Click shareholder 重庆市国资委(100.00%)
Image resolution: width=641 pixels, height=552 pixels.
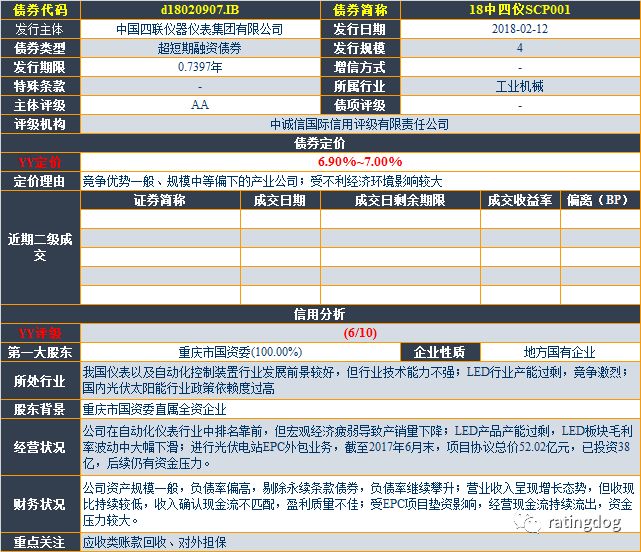[x=240, y=352]
